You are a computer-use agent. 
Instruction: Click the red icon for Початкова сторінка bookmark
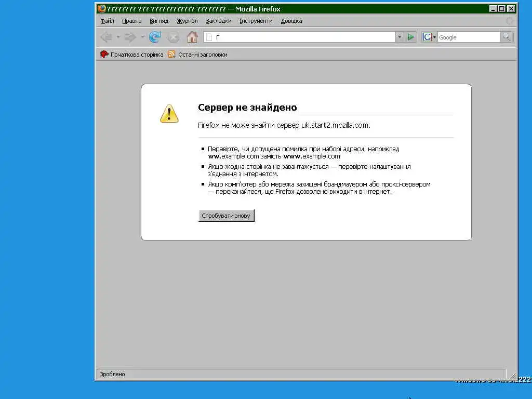click(x=104, y=54)
